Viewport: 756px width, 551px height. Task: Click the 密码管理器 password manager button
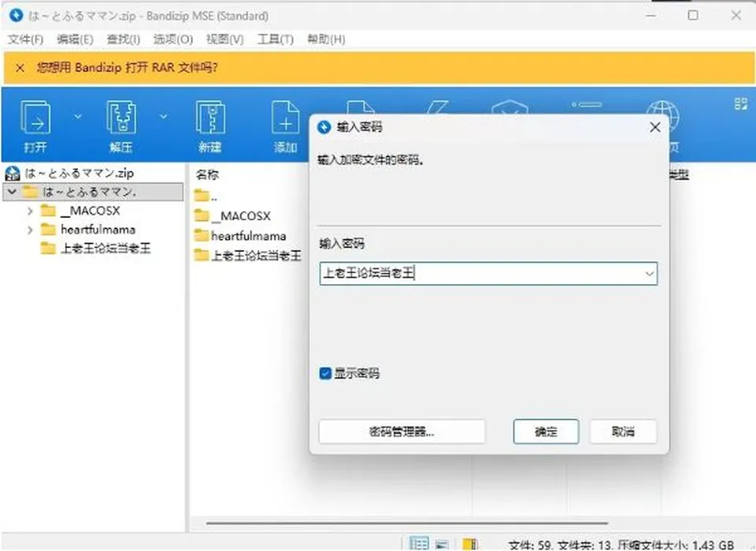point(402,431)
